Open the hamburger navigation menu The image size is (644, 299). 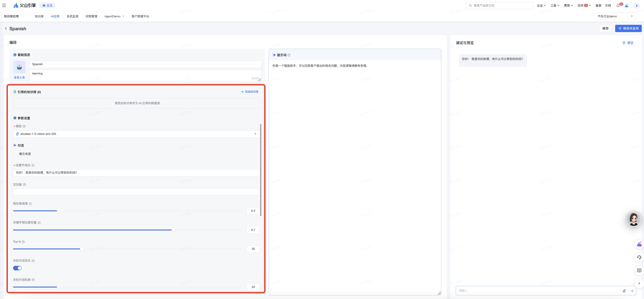point(4,5)
